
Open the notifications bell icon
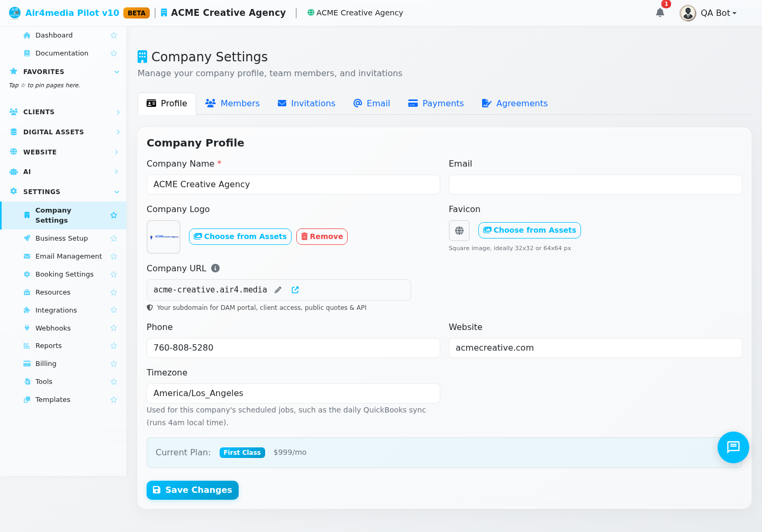pyautogui.click(x=660, y=13)
